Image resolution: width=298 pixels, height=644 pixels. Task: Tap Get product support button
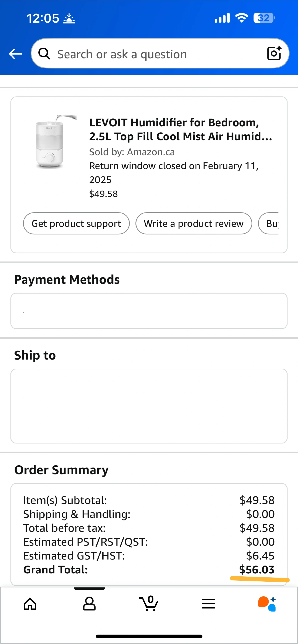tap(76, 223)
